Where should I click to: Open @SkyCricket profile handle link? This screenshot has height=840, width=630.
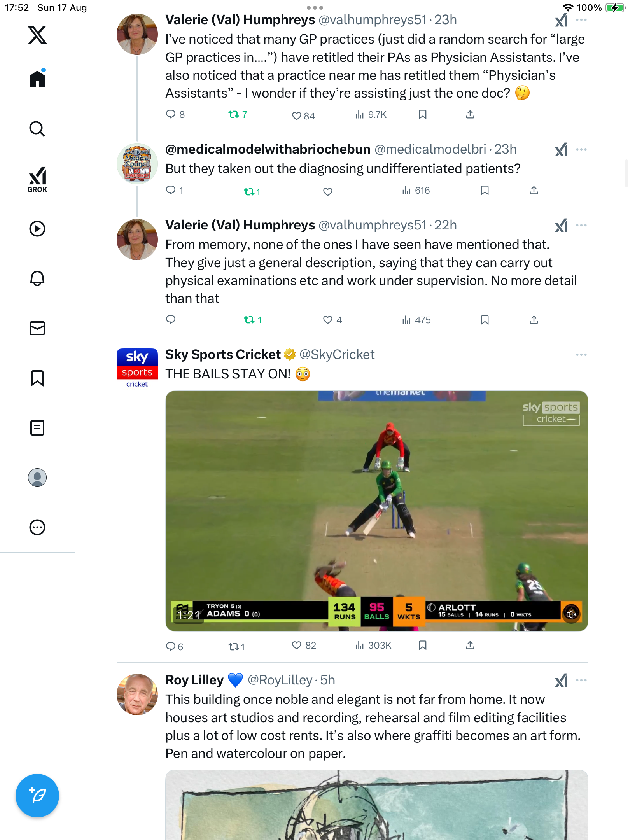[337, 355]
